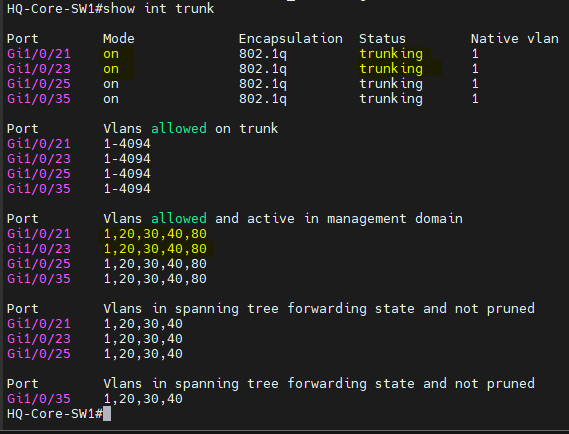Click 'Status' column header
The width and height of the screenshot is (569, 434).
pyautogui.click(x=382, y=38)
